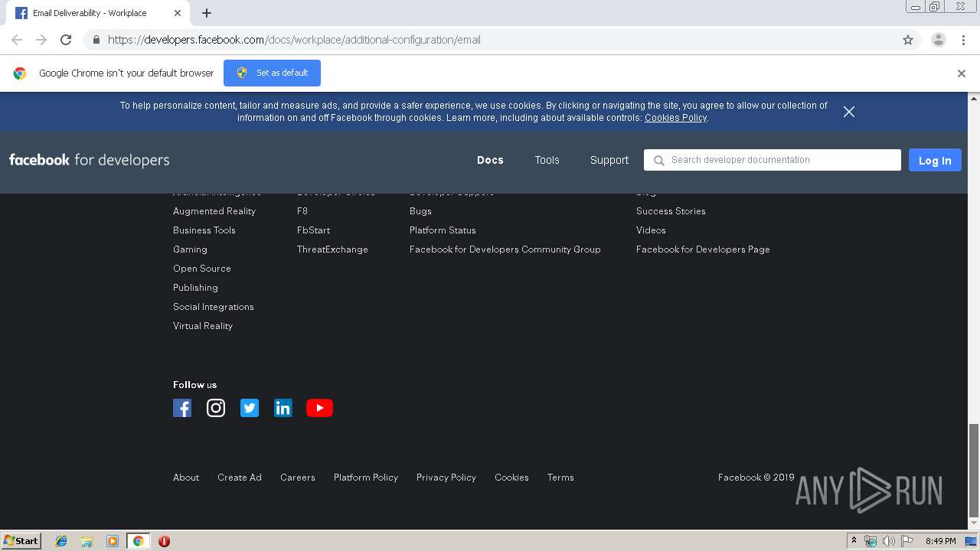This screenshot has width=980, height=551.
Task: Open a new browser tab
Action: pyautogui.click(x=207, y=13)
